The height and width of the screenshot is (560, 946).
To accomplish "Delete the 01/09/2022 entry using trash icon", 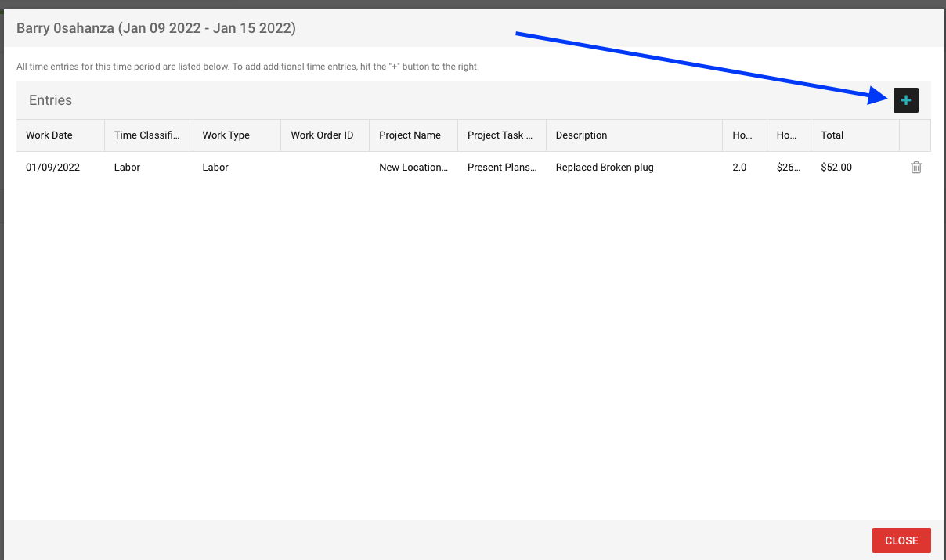I will [915, 168].
